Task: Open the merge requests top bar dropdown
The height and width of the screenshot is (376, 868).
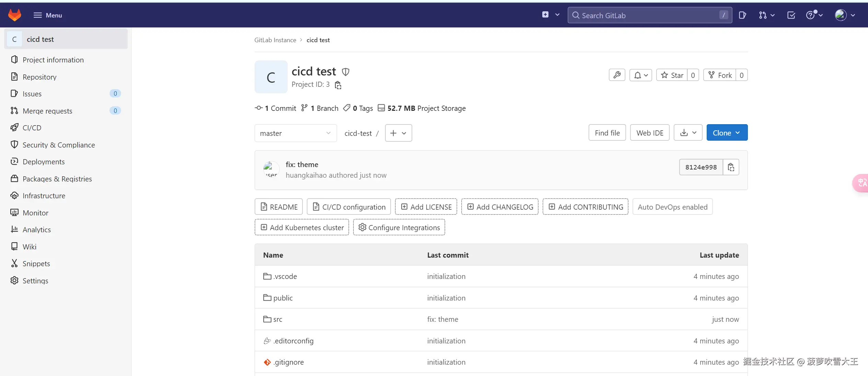Action: (766, 15)
